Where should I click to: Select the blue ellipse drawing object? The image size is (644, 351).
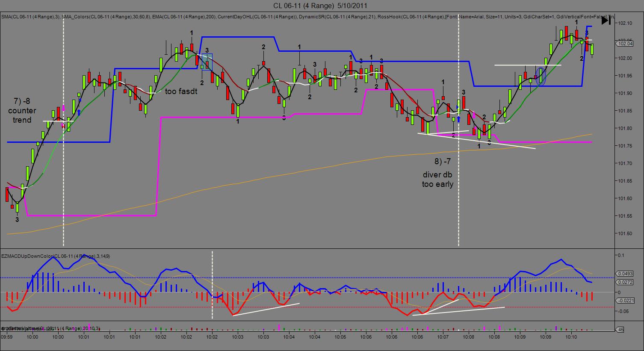tap(541, 76)
